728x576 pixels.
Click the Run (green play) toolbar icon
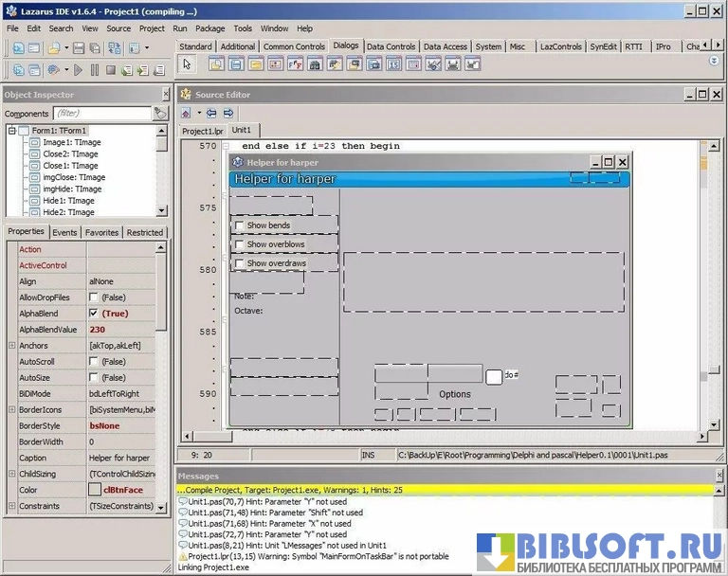[79, 70]
